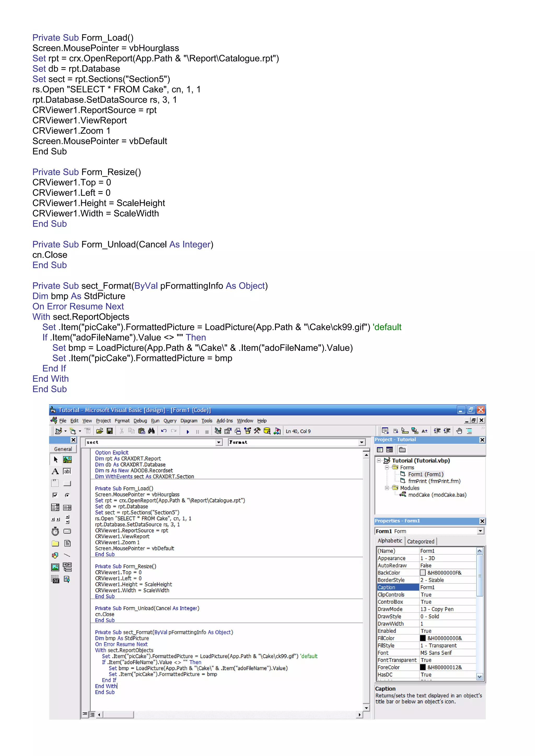This screenshot has width=535, height=756.
Task: Select the Label tool in toolbox
Action: (55, 471)
